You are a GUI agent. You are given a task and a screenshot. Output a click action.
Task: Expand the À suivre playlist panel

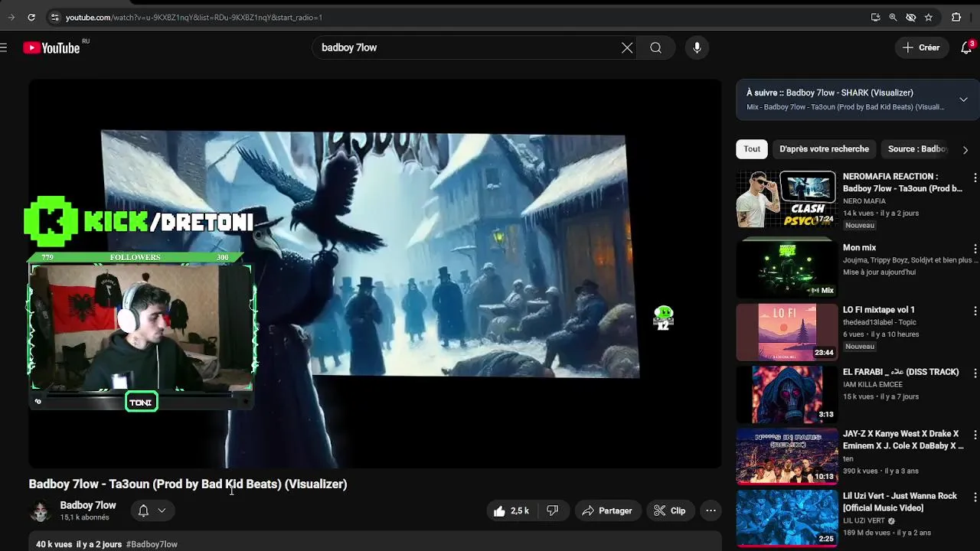point(963,99)
